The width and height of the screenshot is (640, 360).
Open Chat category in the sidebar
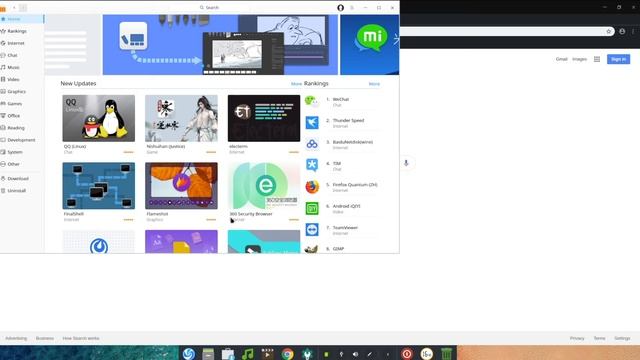[22, 55]
